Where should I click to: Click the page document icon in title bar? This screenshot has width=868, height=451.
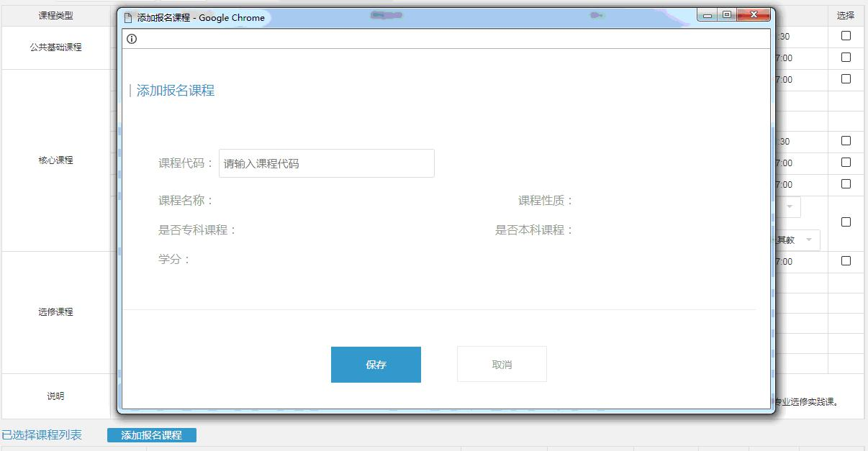point(129,17)
